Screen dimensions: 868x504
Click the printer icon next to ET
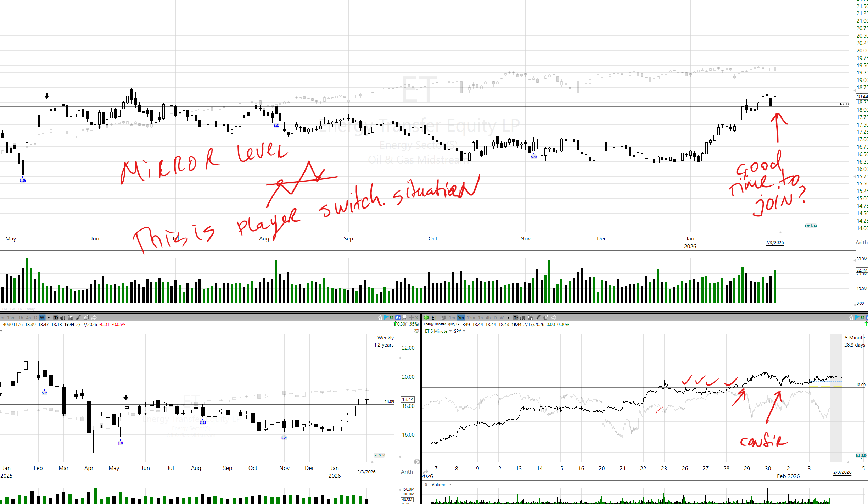[443, 317]
